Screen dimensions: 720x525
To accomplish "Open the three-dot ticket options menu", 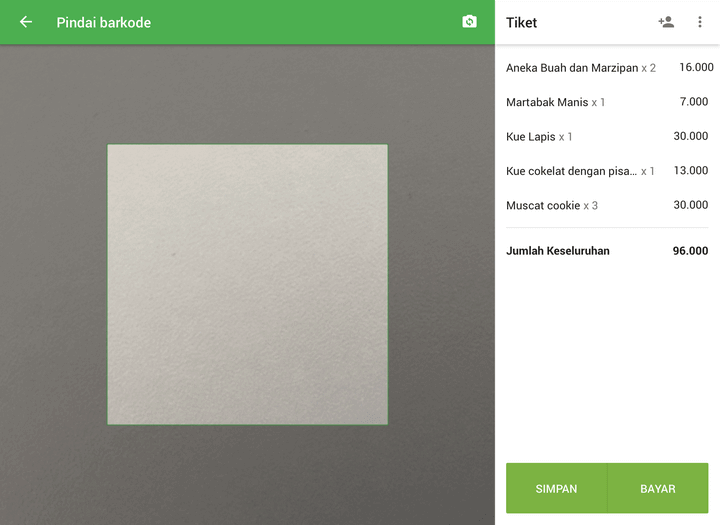I will click(x=700, y=22).
